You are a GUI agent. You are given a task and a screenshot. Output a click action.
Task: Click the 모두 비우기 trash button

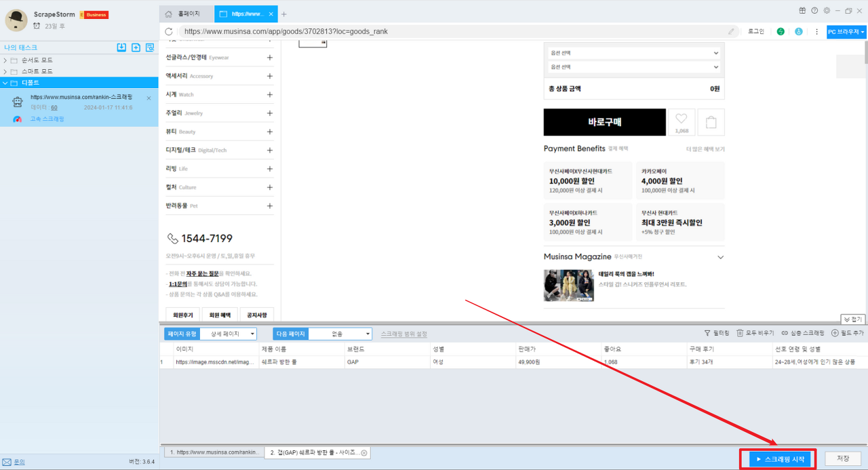click(755, 333)
